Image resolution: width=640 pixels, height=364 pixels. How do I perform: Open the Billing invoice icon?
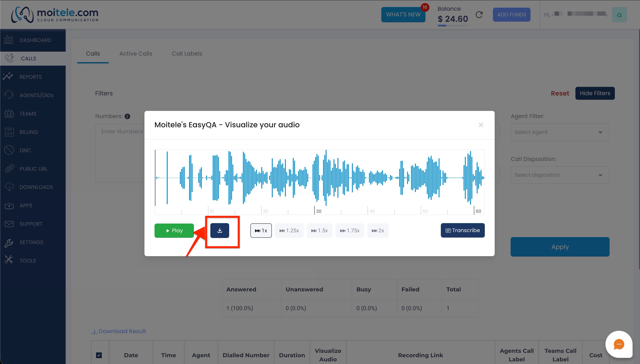click(x=9, y=132)
